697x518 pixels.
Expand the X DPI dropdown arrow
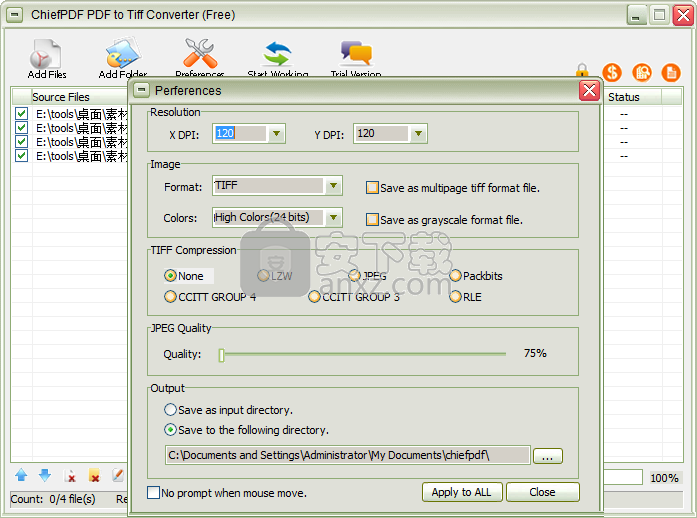276,133
